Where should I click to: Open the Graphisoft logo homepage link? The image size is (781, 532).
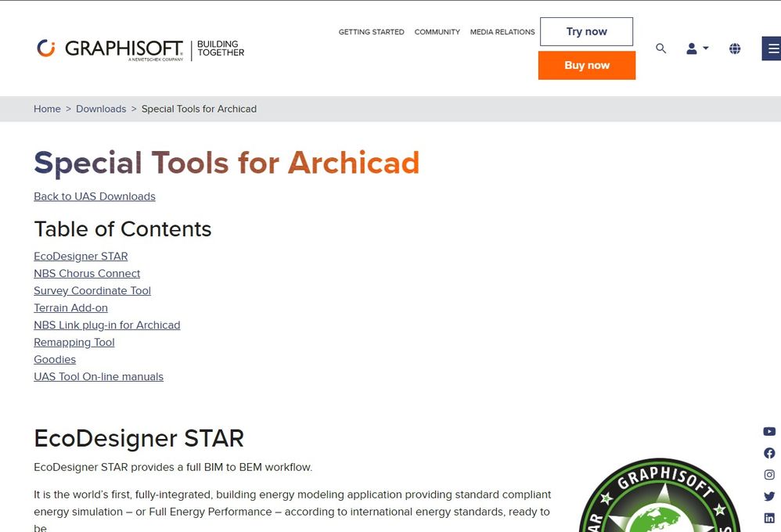pyautogui.click(x=140, y=49)
